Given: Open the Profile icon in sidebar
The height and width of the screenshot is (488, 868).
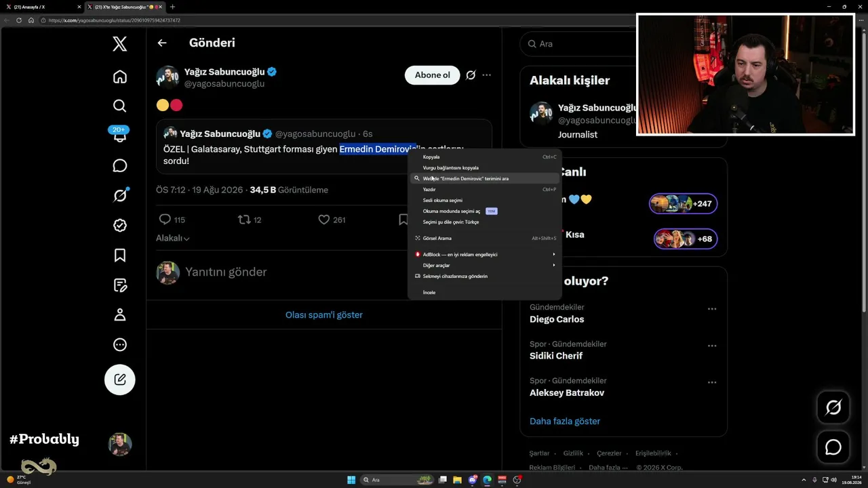Looking at the screenshot, I should coord(119,314).
